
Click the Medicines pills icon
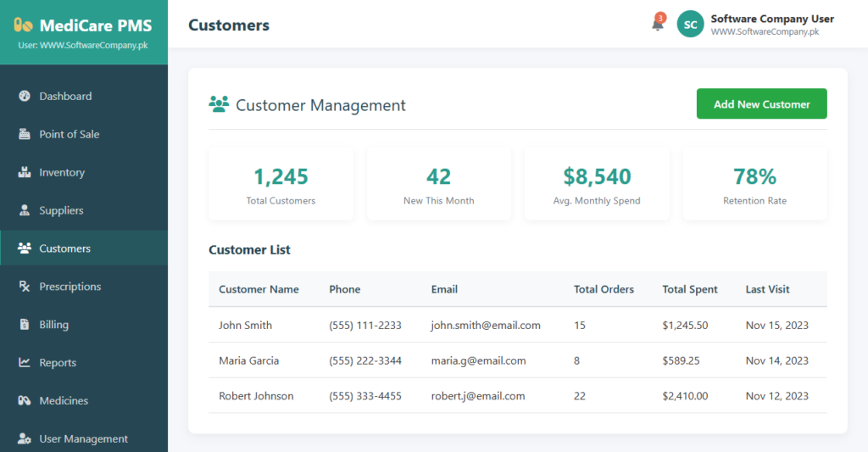[25, 400]
